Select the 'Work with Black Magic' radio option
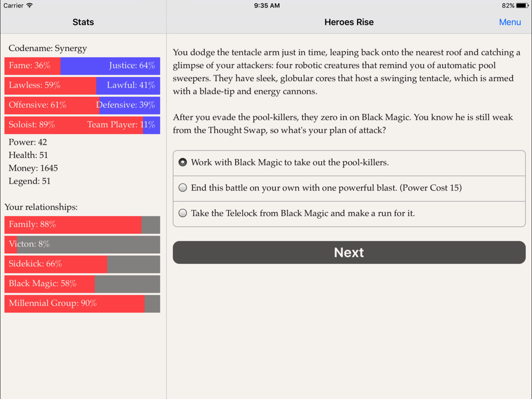 click(x=349, y=163)
